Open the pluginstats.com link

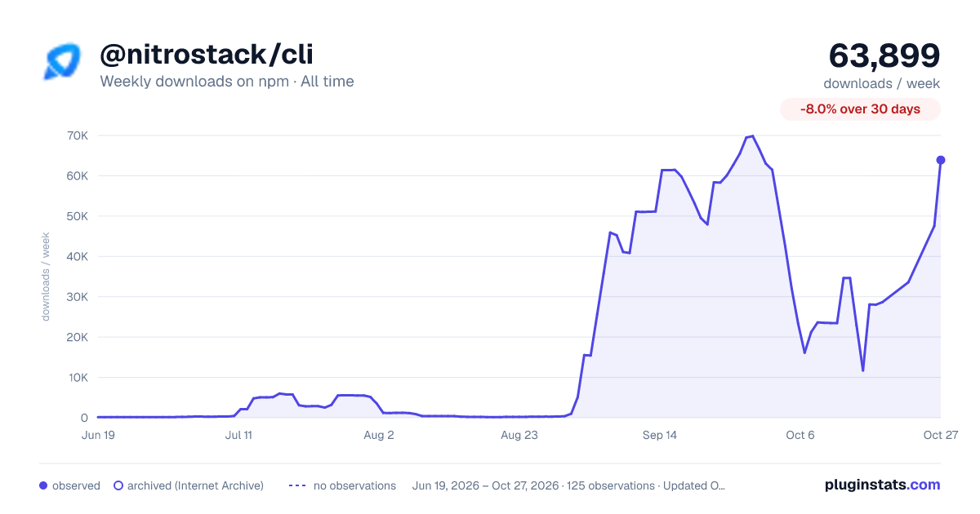[882, 485]
